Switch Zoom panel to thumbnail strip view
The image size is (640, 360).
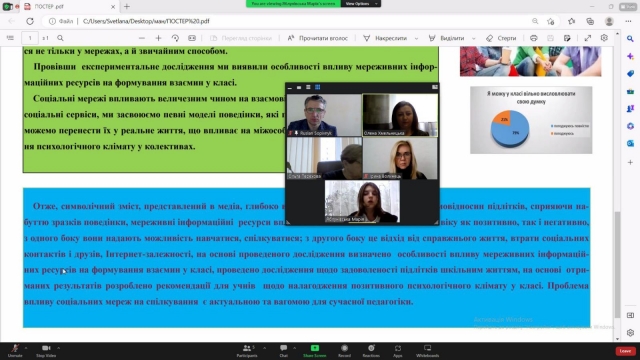pyautogui.click(x=308, y=87)
